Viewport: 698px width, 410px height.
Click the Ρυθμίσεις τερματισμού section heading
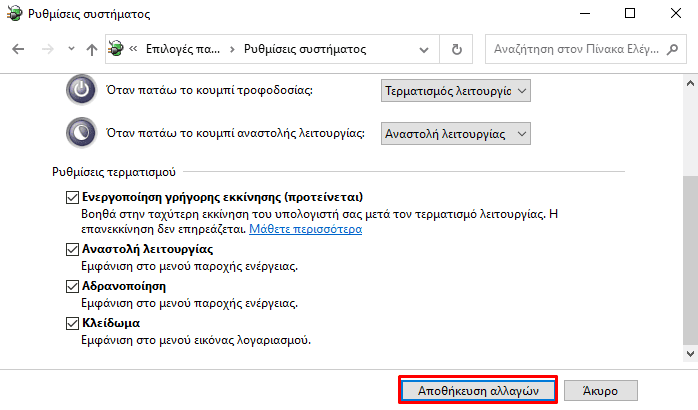(x=114, y=172)
